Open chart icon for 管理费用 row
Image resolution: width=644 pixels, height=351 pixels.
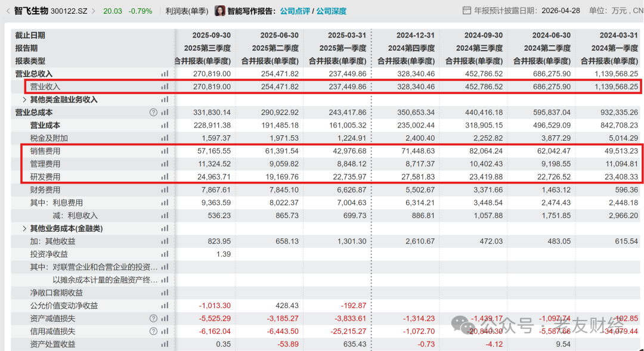pyautogui.click(x=165, y=164)
